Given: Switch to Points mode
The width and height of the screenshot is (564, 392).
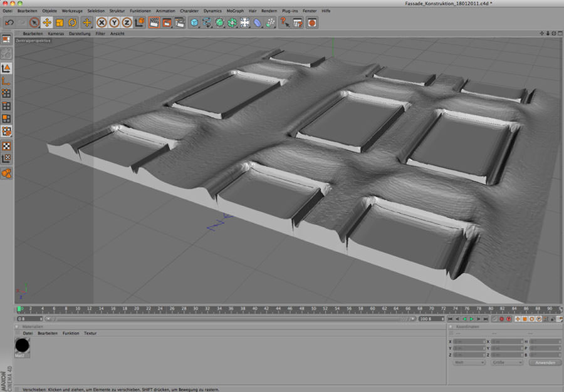Looking at the screenshot, I should [6, 93].
